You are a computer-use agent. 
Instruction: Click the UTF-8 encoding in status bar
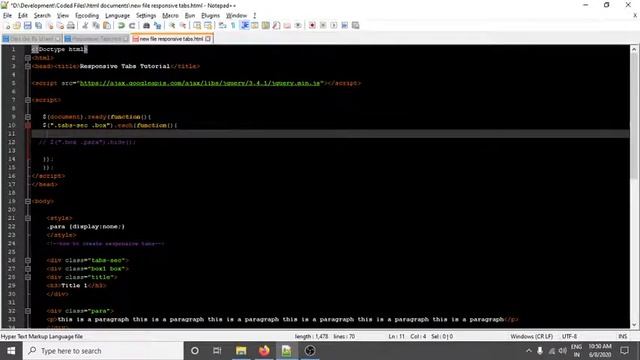pos(569,337)
